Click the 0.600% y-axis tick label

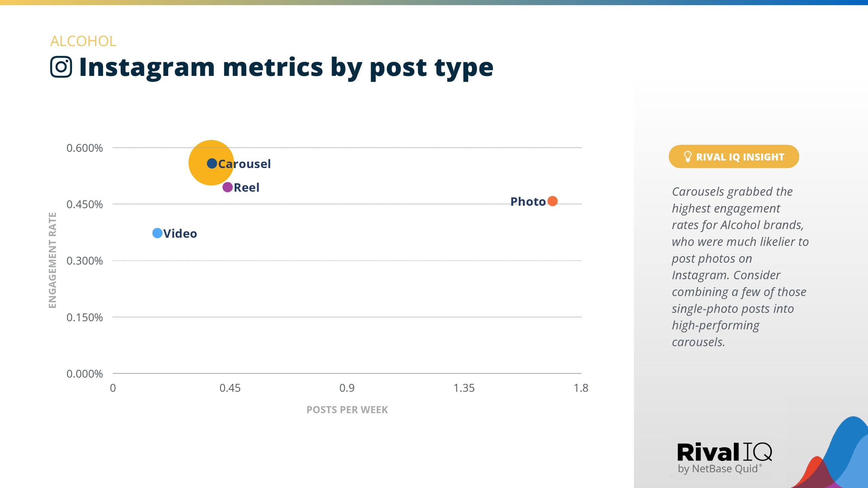pos(84,148)
